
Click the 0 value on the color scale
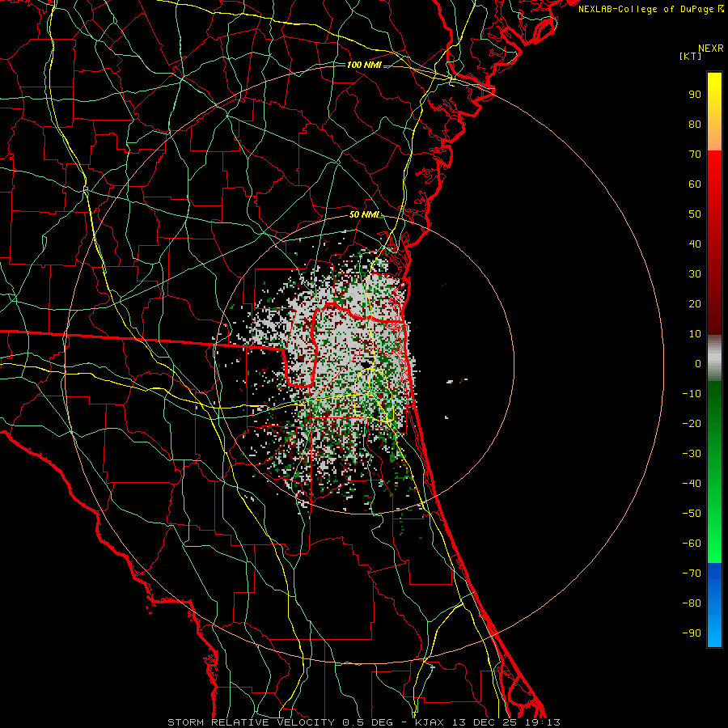tap(698, 364)
